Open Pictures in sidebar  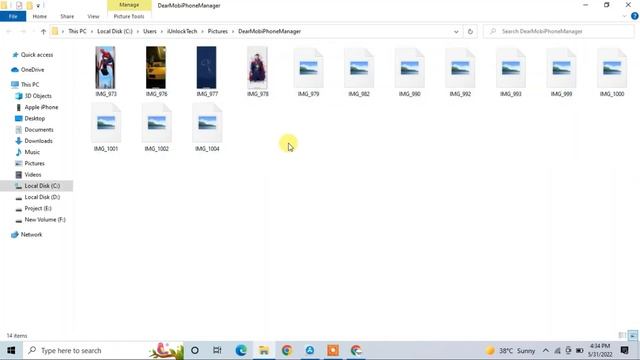coord(30,163)
